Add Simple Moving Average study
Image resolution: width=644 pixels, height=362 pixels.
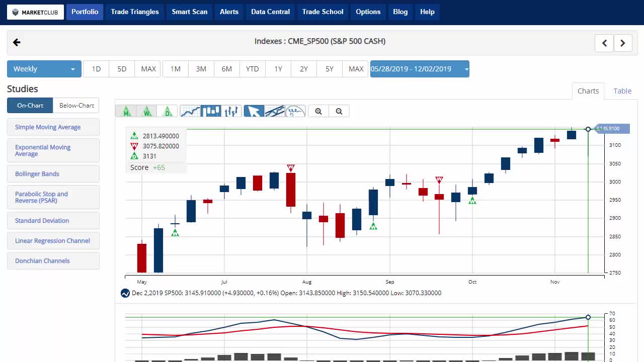53,127
